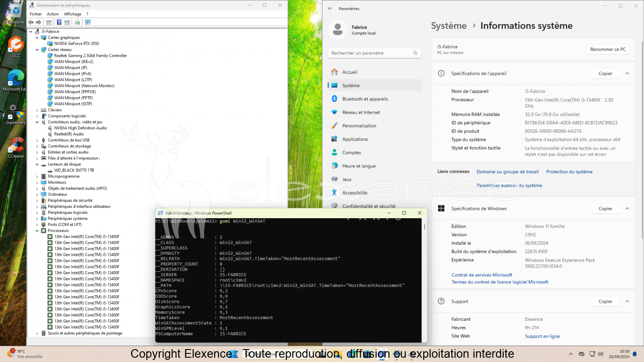Open the notification bell in system tray
The image size is (644, 362).
(x=635, y=354)
